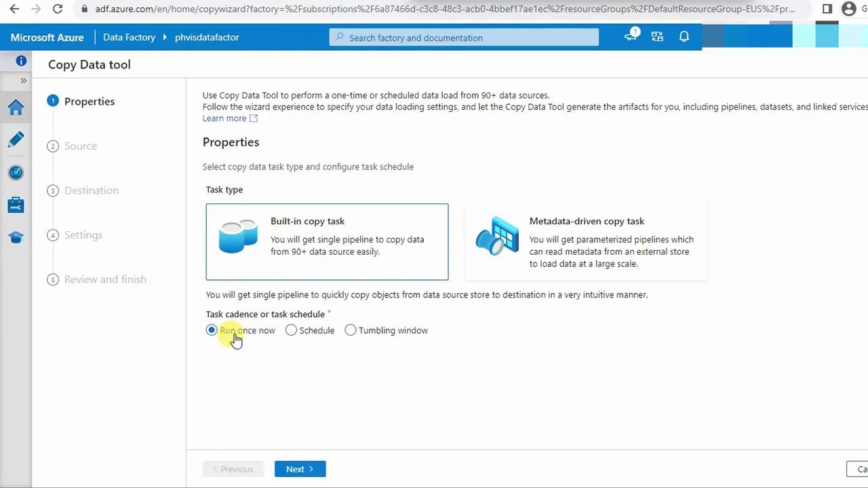Viewport: 868px width, 488px height.
Task: Open the notifications bell
Action: coord(684,37)
